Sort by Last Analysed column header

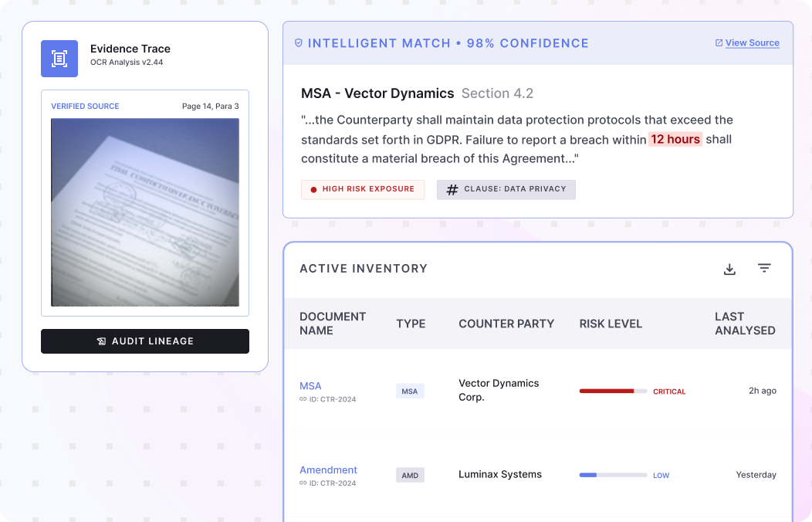[x=745, y=324]
